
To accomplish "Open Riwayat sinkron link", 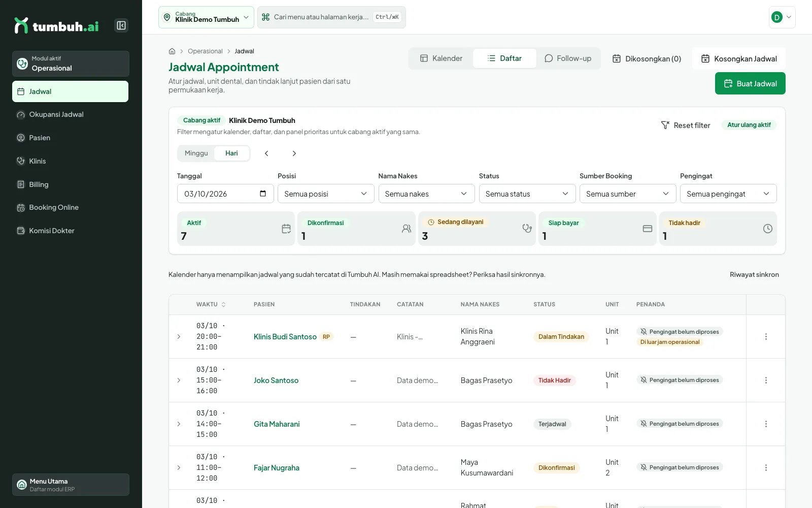I will click(x=754, y=275).
